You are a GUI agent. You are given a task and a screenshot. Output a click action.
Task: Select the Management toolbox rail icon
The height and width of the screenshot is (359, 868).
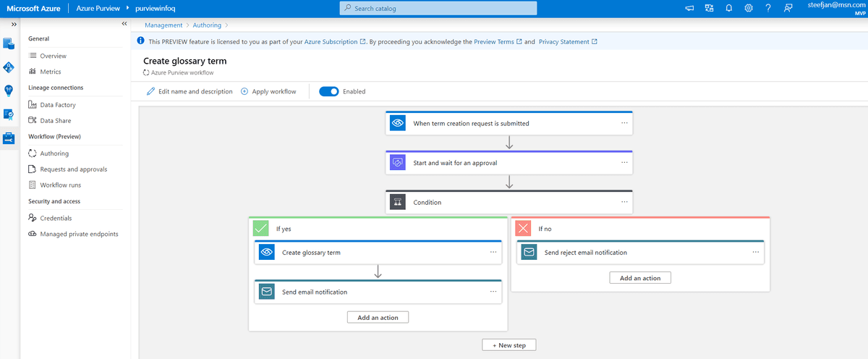tap(9, 138)
